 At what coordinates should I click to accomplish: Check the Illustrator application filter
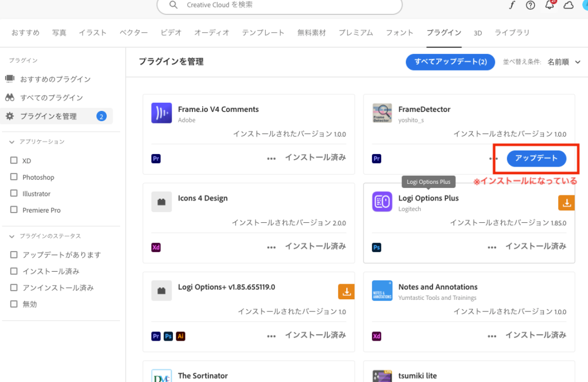tap(14, 193)
